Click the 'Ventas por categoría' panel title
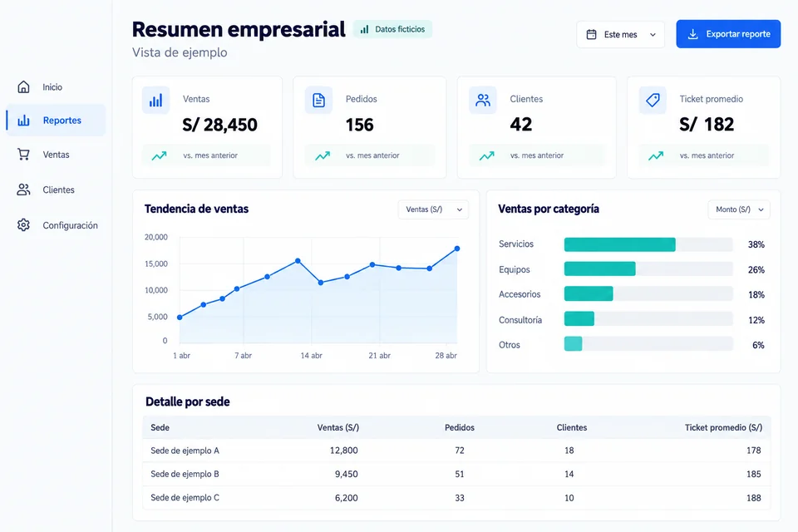 click(549, 209)
